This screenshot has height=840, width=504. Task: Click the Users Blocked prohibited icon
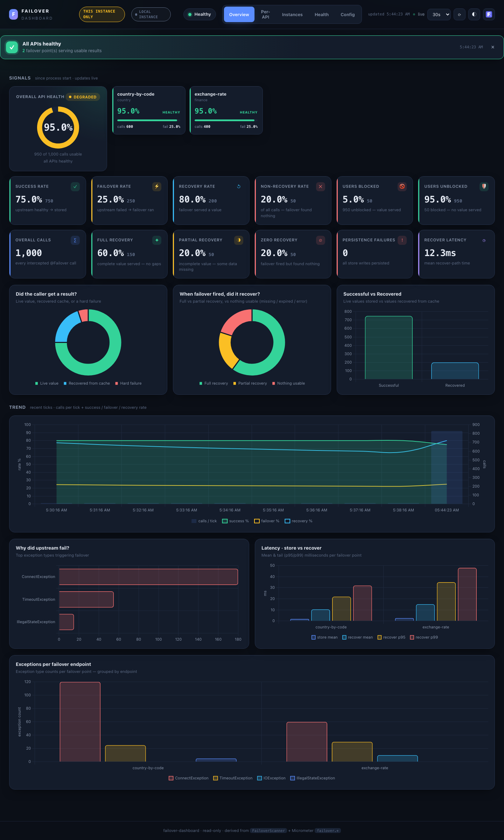[402, 187]
